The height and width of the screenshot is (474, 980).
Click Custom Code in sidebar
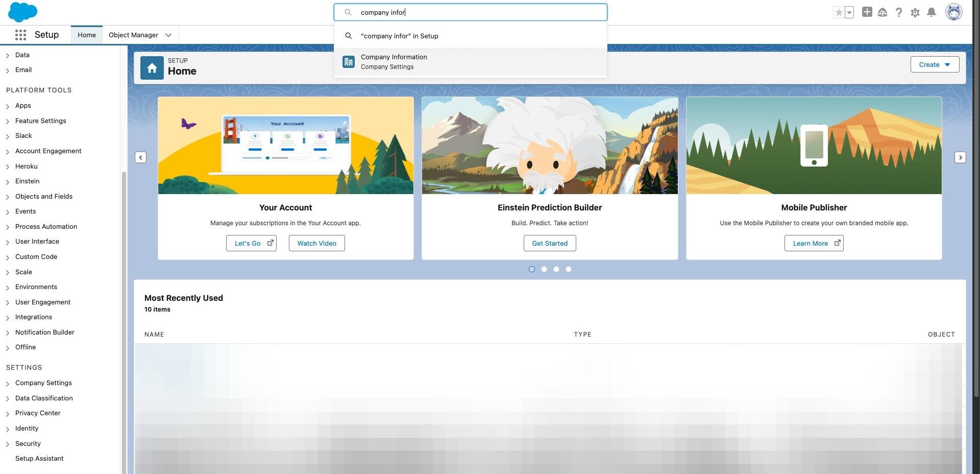click(x=36, y=256)
